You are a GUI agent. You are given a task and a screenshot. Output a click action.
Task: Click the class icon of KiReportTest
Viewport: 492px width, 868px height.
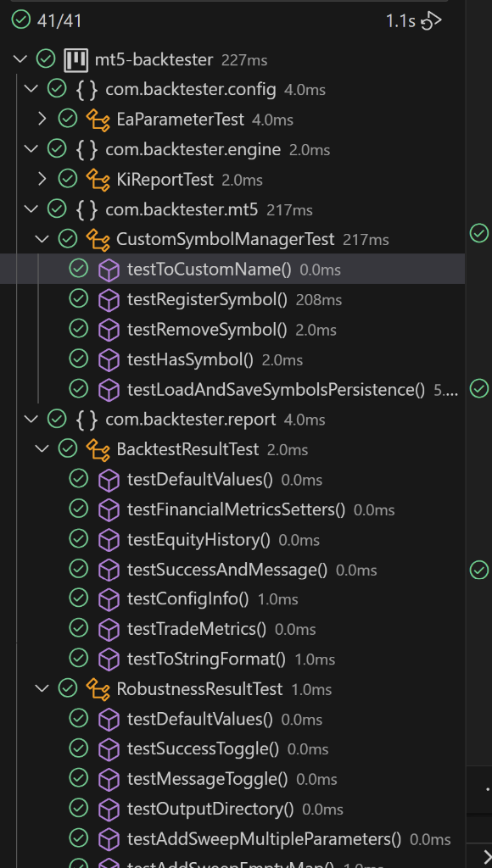[98, 180]
